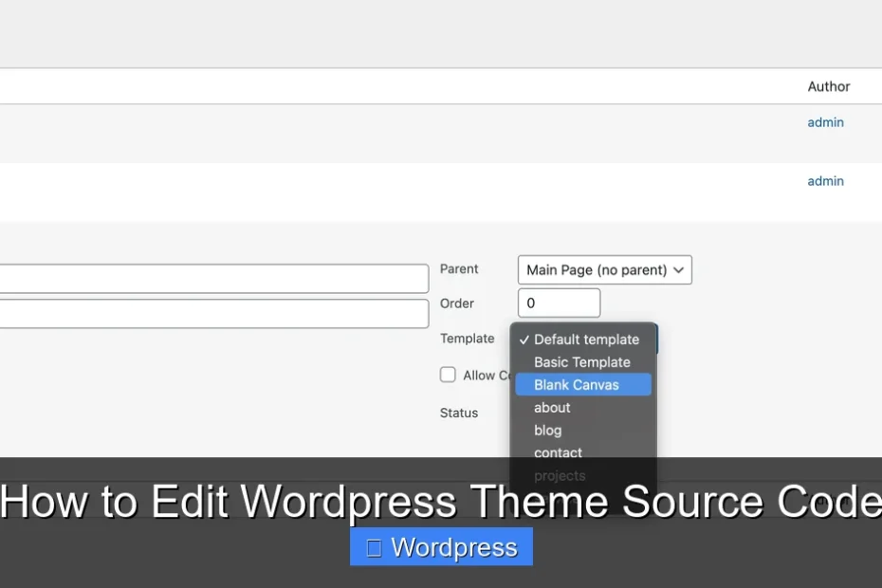Select the "projects" template entry
This screenshot has width=882, height=588.
click(559, 475)
